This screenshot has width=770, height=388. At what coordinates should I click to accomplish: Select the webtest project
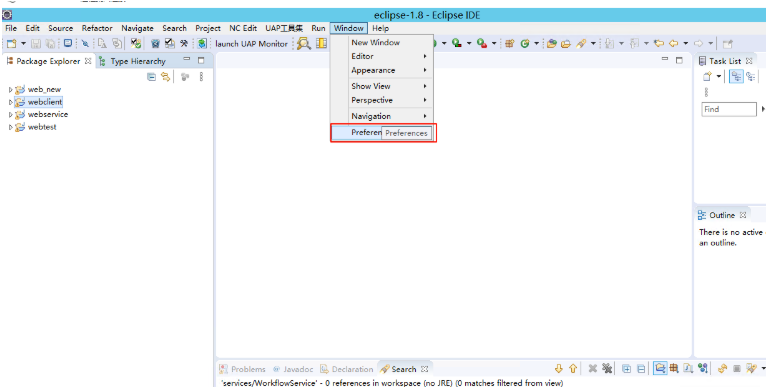42,127
